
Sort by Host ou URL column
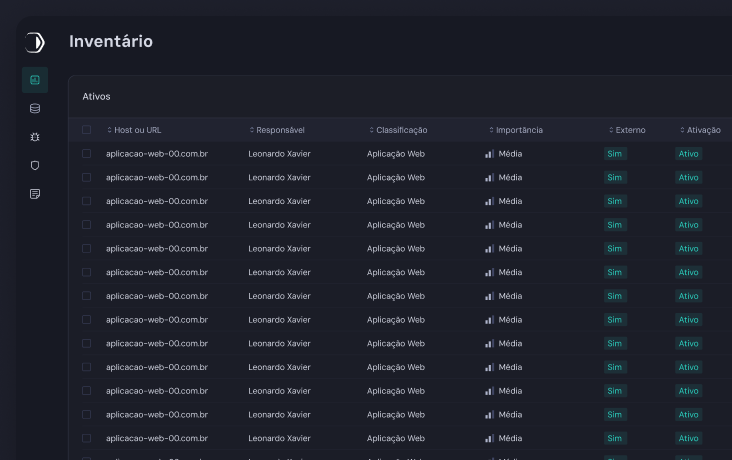pos(137,130)
